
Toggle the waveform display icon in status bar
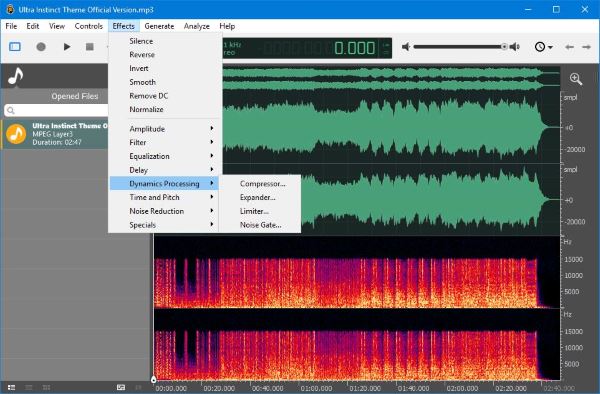(x=121, y=387)
